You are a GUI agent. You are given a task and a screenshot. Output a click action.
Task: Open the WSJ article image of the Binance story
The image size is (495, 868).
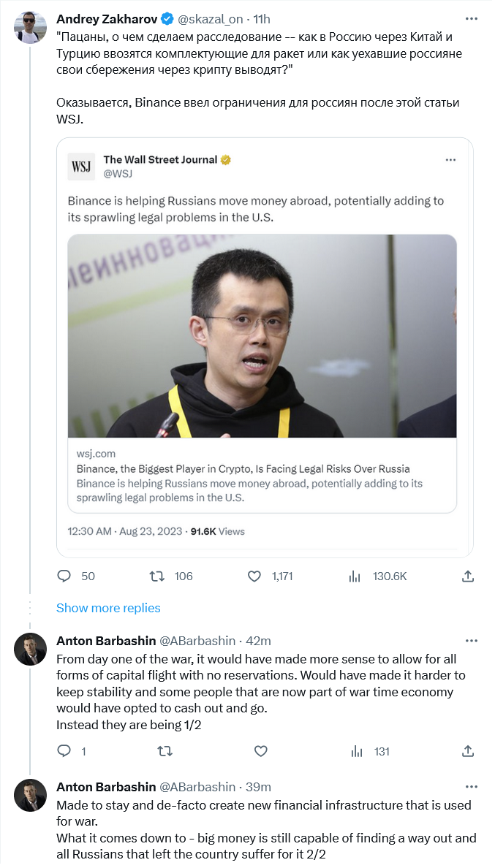(x=262, y=336)
